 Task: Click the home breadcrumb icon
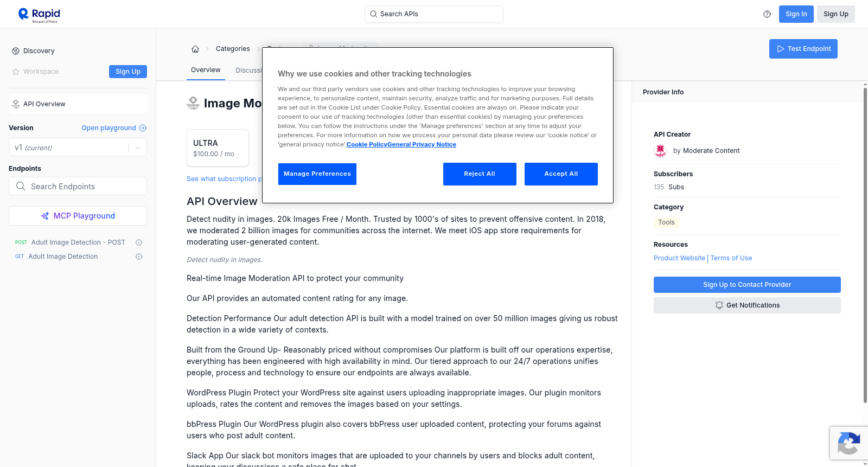coord(195,49)
